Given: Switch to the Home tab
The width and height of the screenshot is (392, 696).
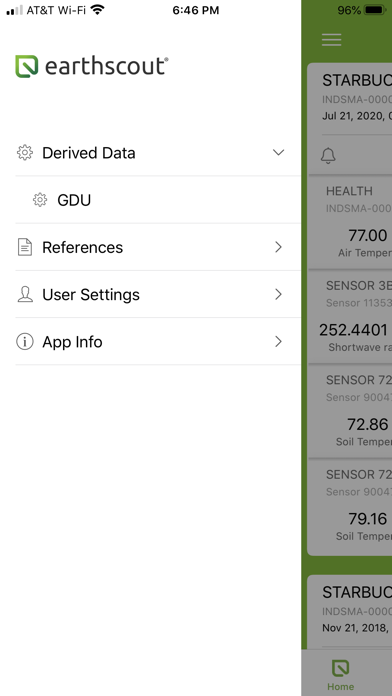Looking at the screenshot, I should point(341,675).
